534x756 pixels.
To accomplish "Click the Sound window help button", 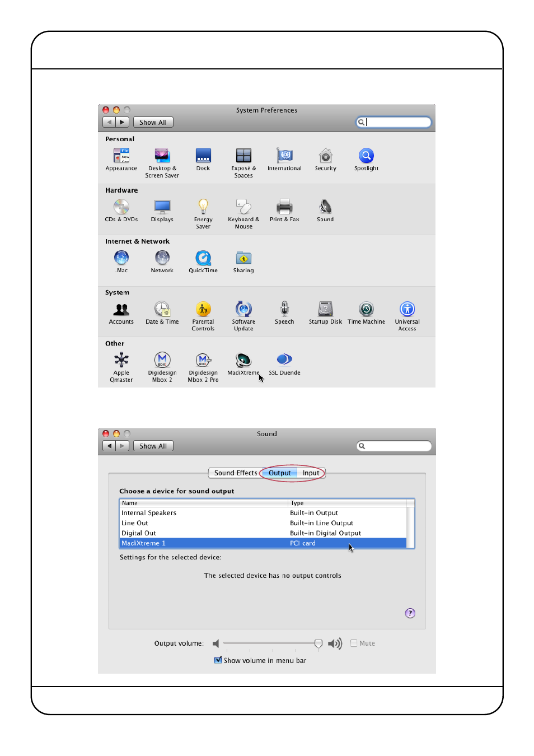I will [x=410, y=613].
